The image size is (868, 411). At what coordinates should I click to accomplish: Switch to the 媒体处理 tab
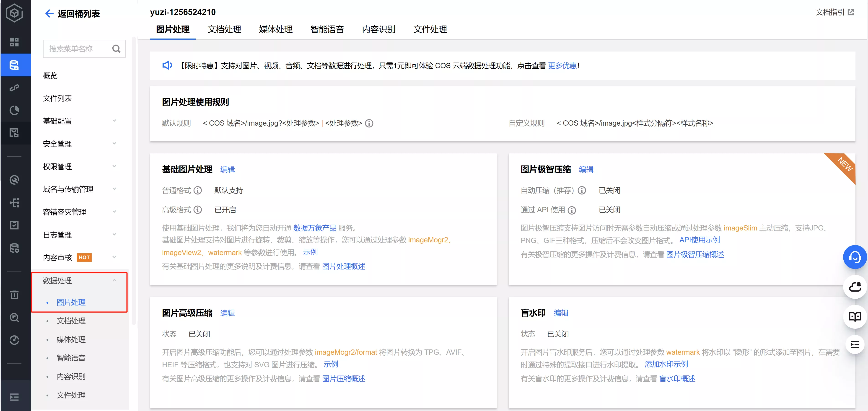tap(276, 29)
